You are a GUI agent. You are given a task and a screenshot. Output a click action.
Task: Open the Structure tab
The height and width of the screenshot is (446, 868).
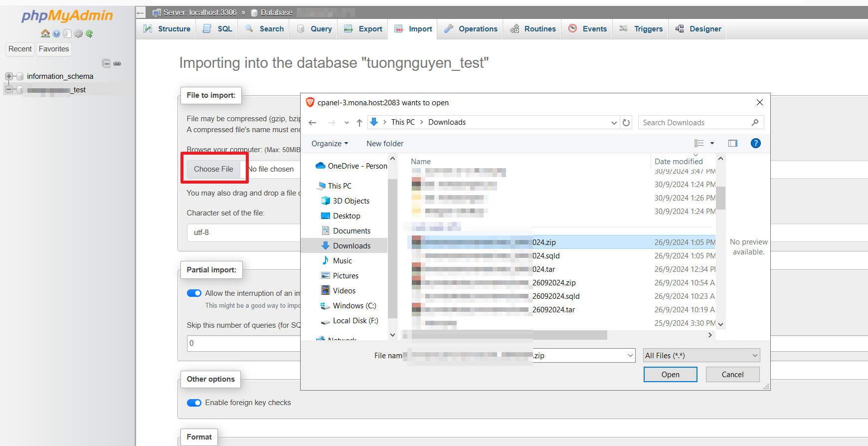[167, 29]
